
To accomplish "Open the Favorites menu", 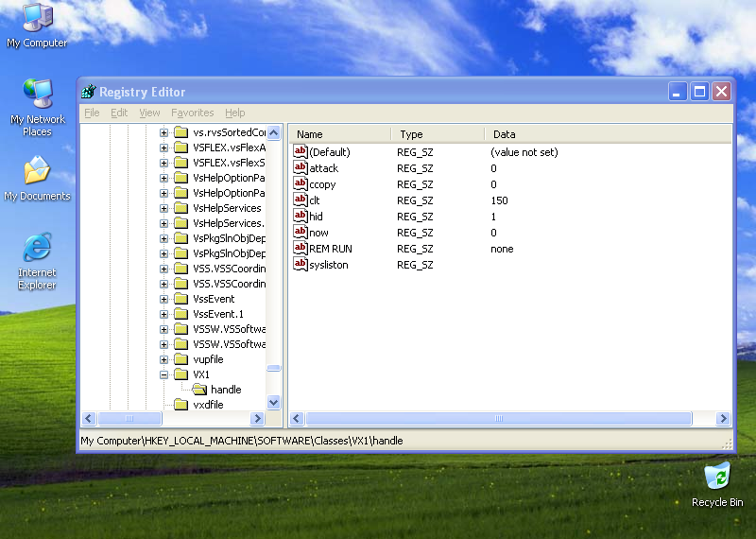I will click(x=192, y=113).
